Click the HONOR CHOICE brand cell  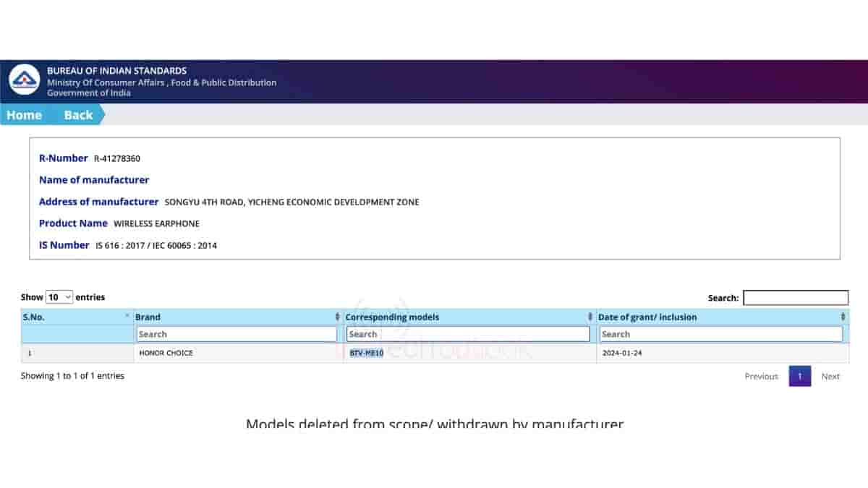[166, 353]
